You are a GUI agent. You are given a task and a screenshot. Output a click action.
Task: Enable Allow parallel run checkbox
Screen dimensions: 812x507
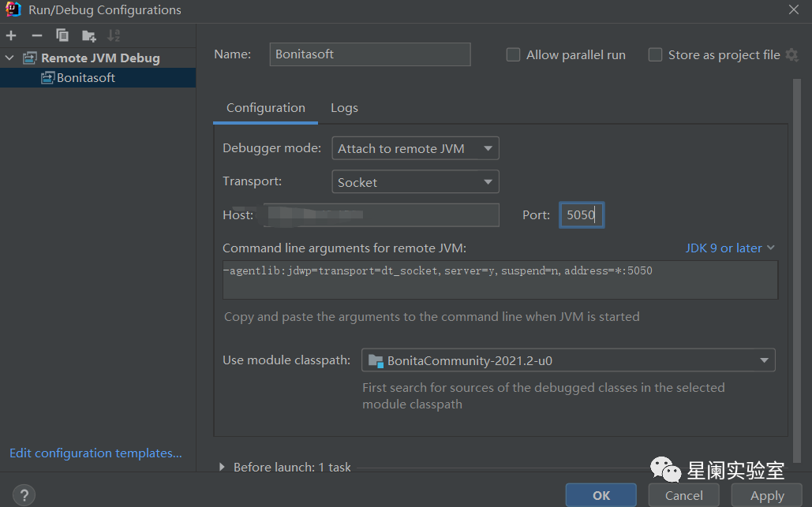click(x=513, y=55)
